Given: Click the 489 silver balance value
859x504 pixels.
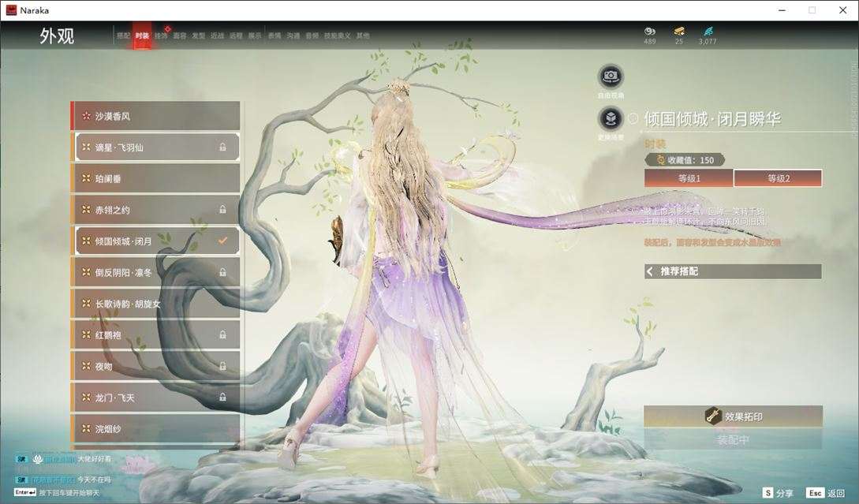Looking at the screenshot, I should pos(650,42).
